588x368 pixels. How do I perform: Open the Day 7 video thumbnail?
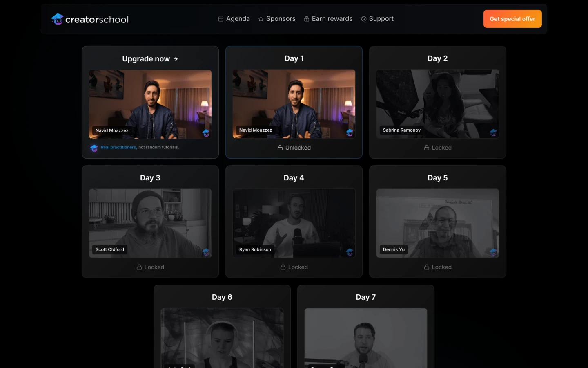pyautogui.click(x=366, y=338)
